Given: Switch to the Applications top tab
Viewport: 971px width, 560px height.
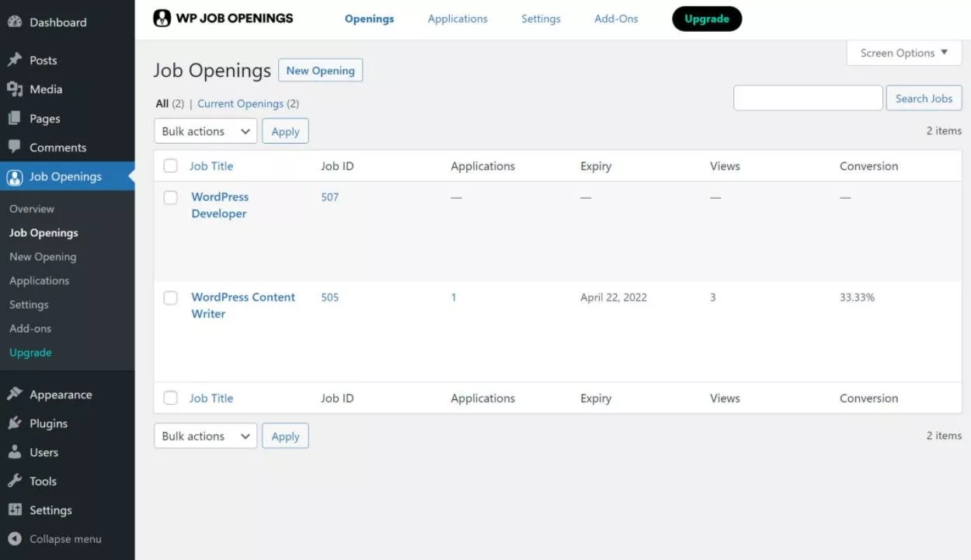Looking at the screenshot, I should point(458,19).
